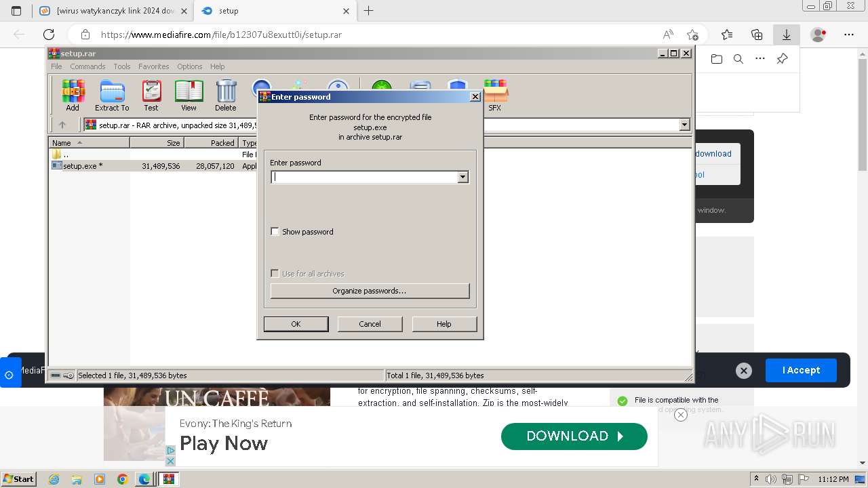Close the setup browser tab
The height and width of the screenshot is (488, 868).
(x=346, y=11)
